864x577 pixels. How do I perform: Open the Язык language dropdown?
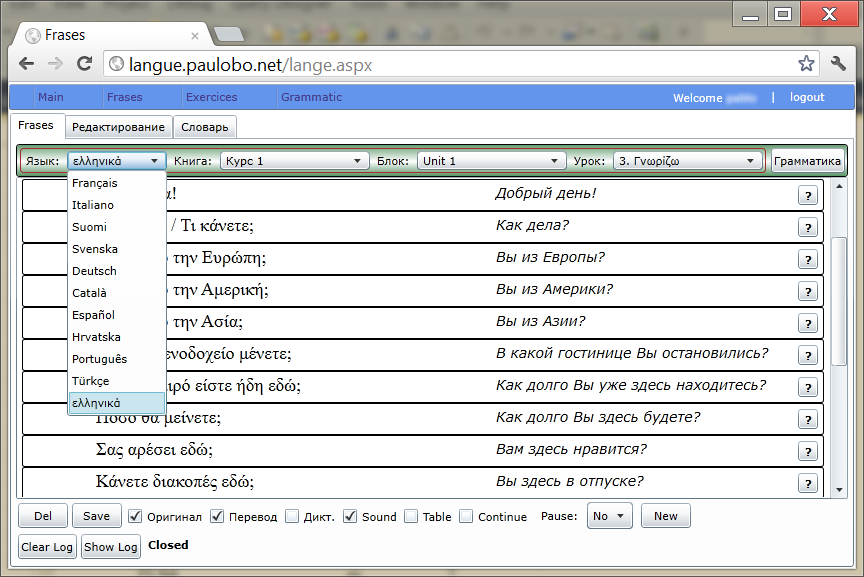pyautogui.click(x=117, y=161)
